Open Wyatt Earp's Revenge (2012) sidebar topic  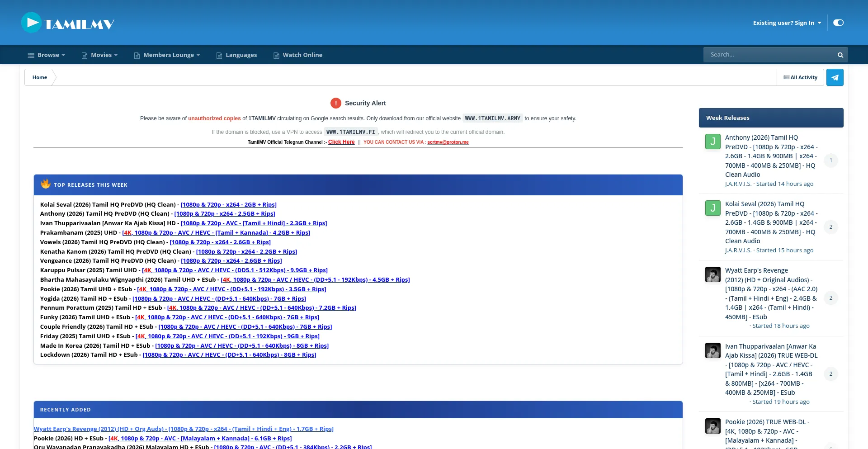coord(771,294)
